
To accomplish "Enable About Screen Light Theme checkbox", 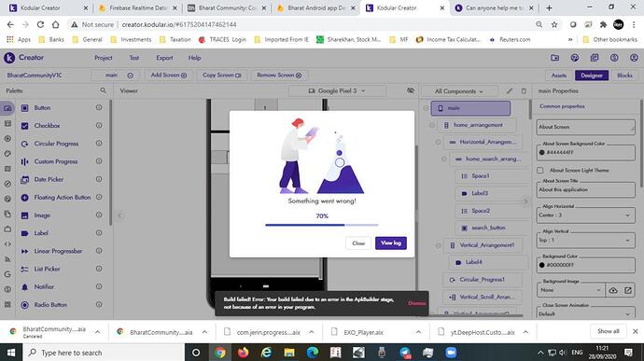I will tap(540, 170).
